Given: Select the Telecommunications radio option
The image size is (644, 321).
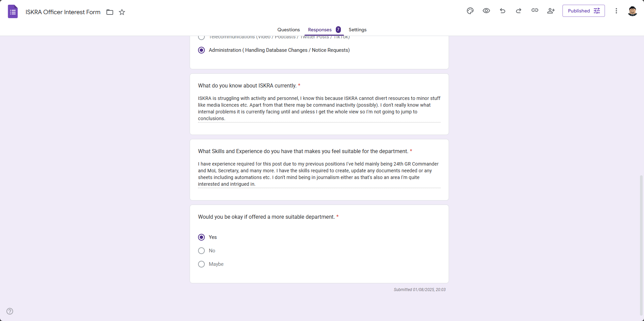Looking at the screenshot, I should (201, 37).
